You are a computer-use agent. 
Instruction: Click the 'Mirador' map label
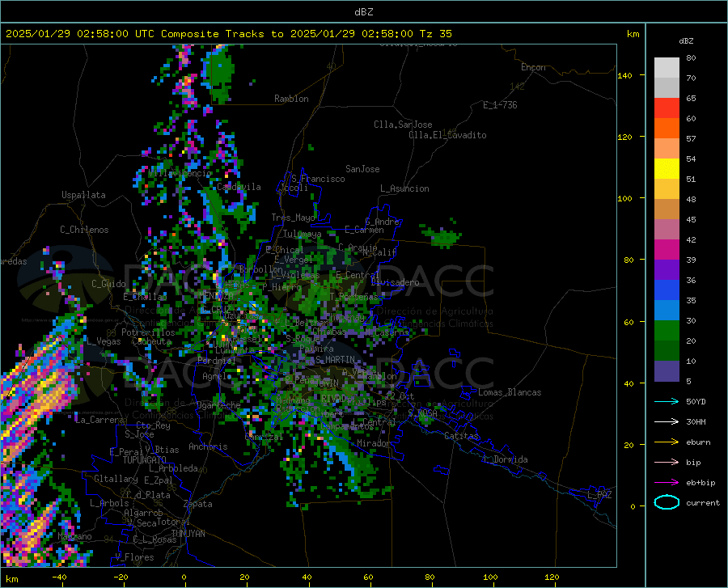click(x=374, y=443)
